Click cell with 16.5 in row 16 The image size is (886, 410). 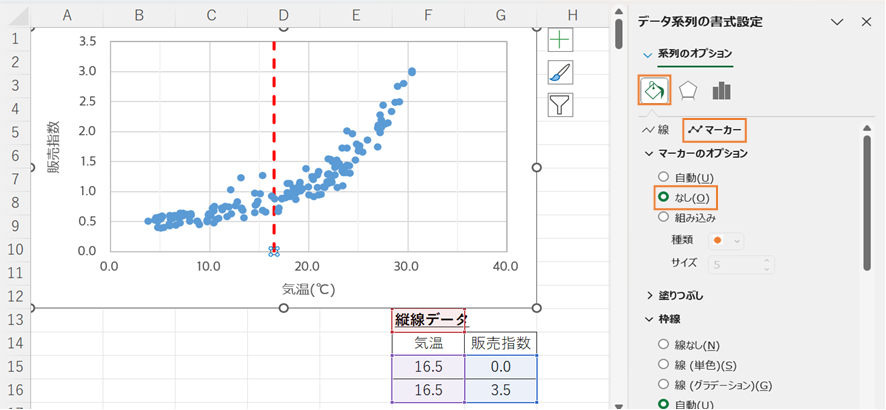[x=428, y=390]
